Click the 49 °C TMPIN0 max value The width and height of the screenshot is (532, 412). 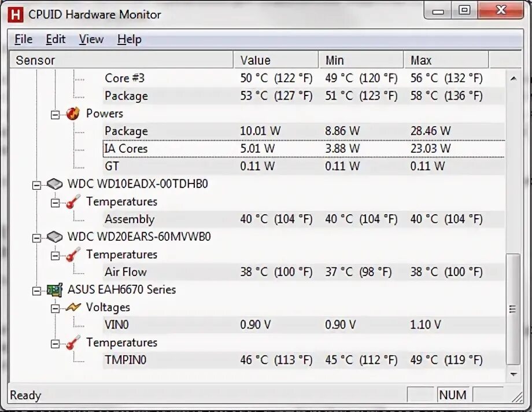[446, 360]
